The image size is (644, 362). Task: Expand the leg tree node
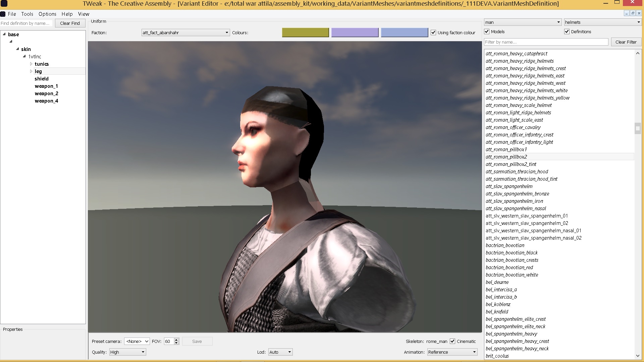tap(31, 71)
